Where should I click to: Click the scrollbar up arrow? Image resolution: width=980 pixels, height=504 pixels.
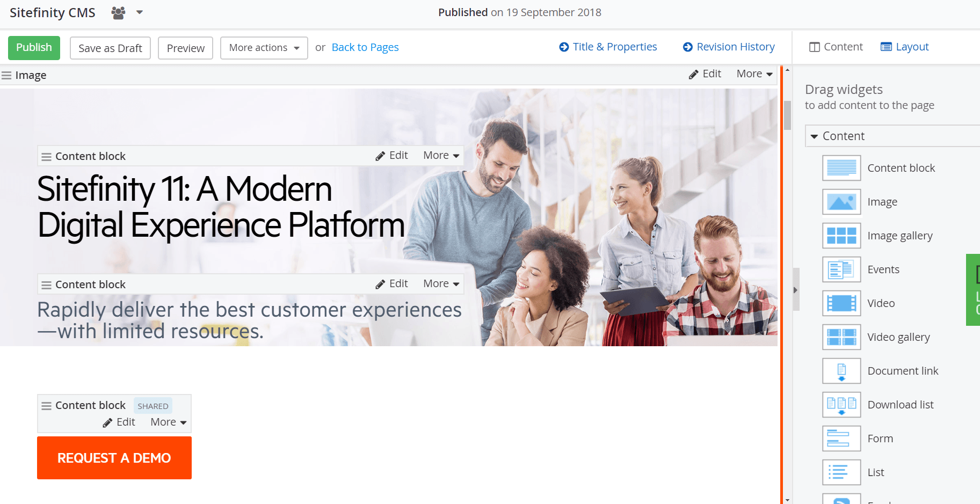787,70
